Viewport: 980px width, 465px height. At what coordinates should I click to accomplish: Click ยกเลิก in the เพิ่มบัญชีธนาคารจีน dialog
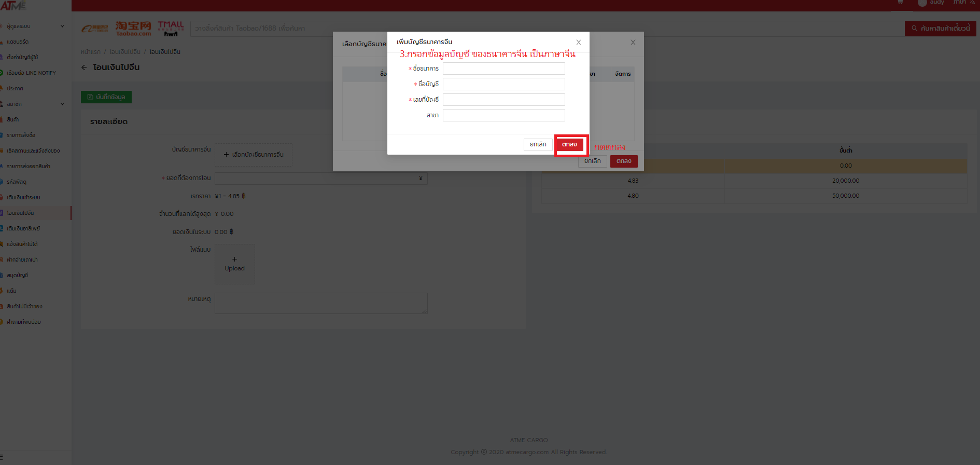(538, 144)
